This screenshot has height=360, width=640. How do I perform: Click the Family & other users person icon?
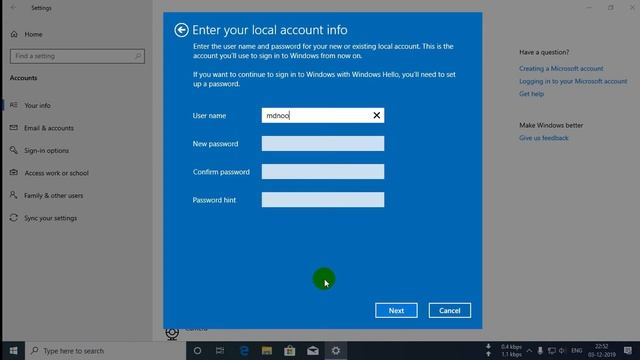coord(14,195)
